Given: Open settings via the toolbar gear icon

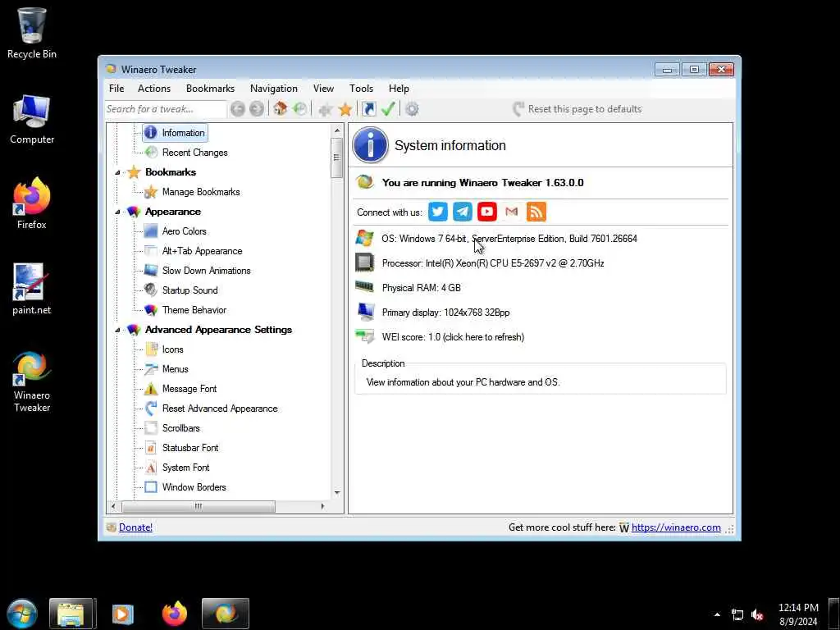Looking at the screenshot, I should point(412,109).
